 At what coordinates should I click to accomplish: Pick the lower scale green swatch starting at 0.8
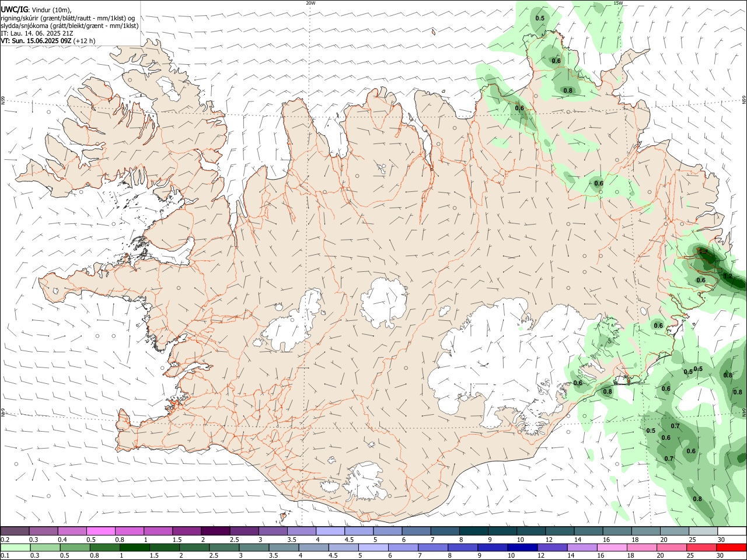coord(104,547)
